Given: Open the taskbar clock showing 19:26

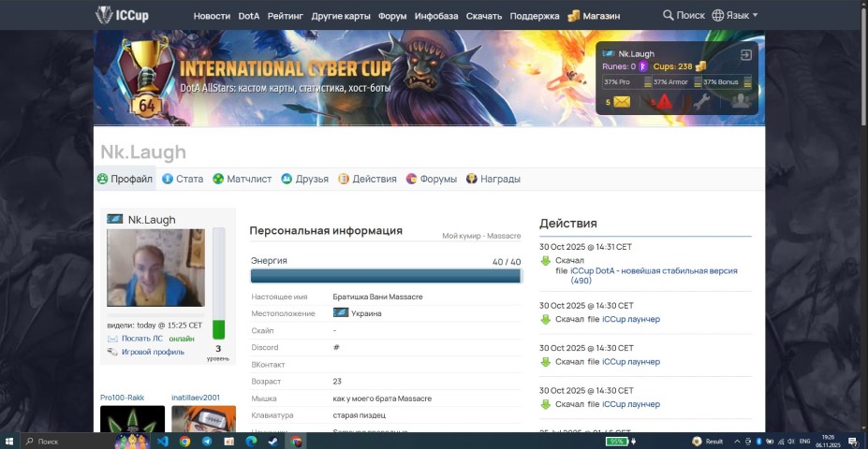Looking at the screenshot, I should [828, 442].
